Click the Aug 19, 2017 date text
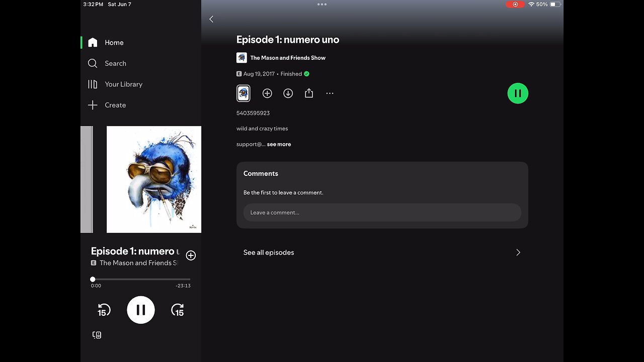 point(259,74)
